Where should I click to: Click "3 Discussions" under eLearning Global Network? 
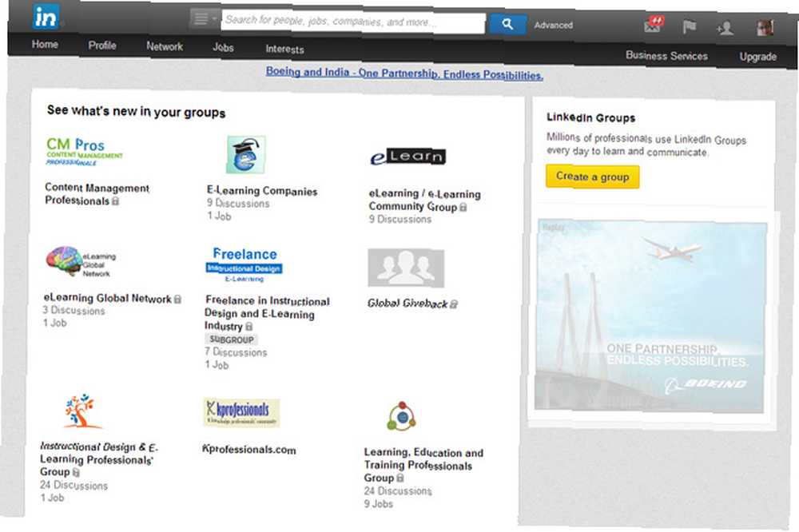(74, 310)
